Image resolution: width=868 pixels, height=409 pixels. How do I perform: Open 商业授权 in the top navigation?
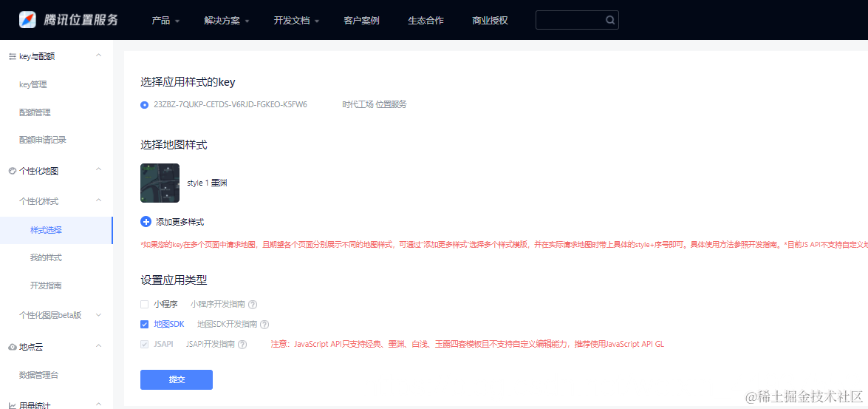[490, 21]
